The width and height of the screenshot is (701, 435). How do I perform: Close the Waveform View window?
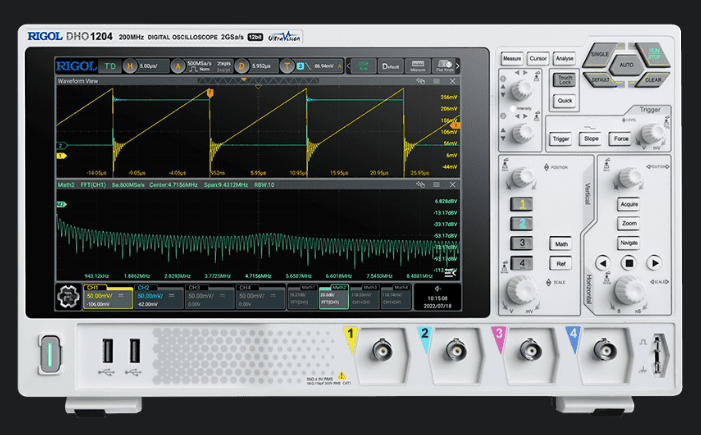pyautogui.click(x=452, y=81)
